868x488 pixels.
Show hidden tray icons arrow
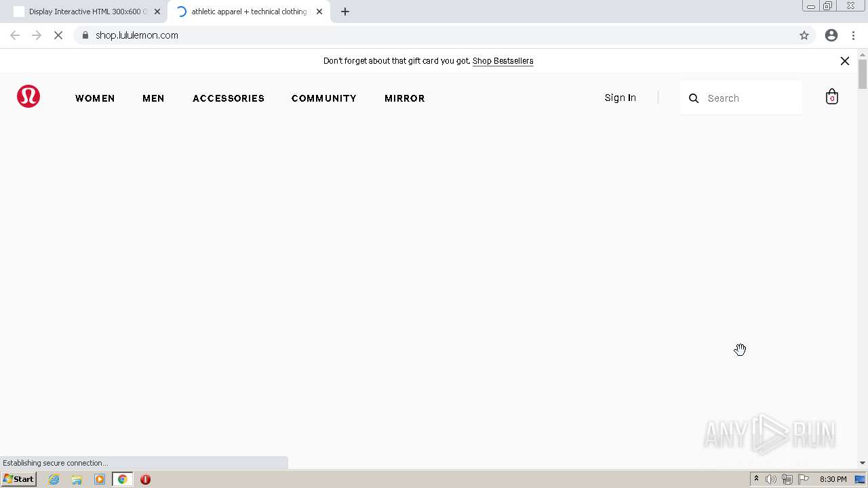click(x=756, y=479)
